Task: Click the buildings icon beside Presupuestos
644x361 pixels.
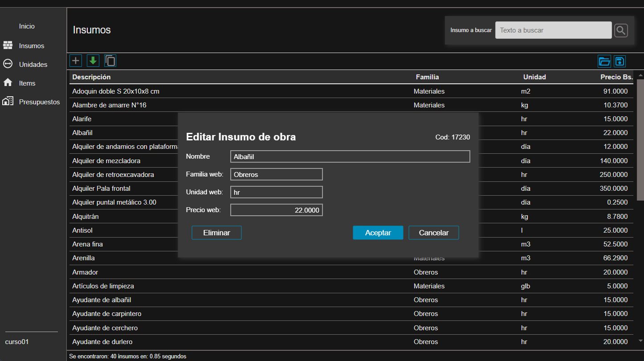Action: pyautogui.click(x=8, y=102)
